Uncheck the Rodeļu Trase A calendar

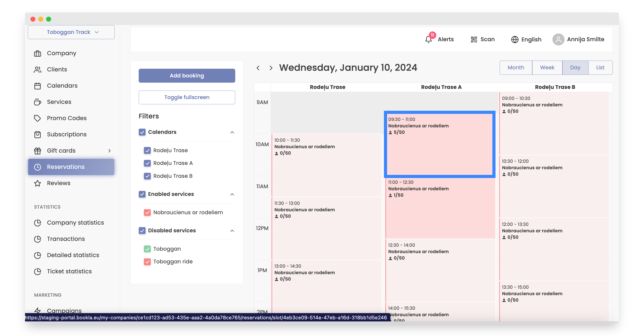[147, 163]
